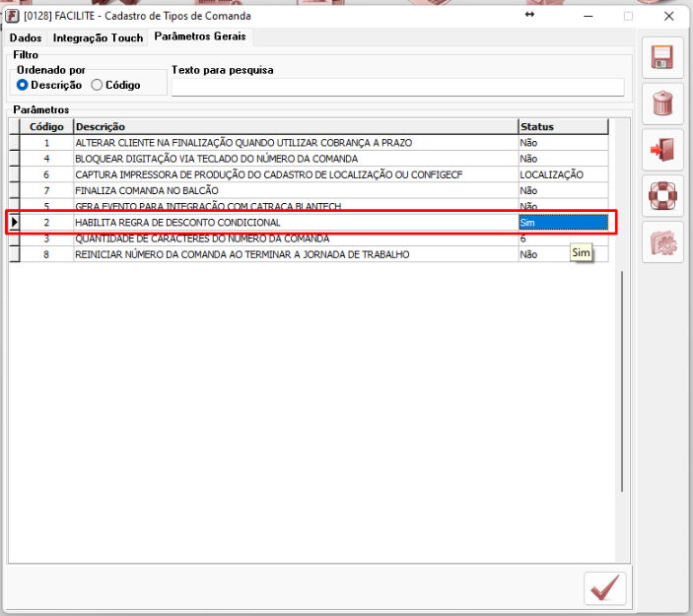Click the FACILITE app icon in title bar
693x616 pixels.
pos(12,17)
